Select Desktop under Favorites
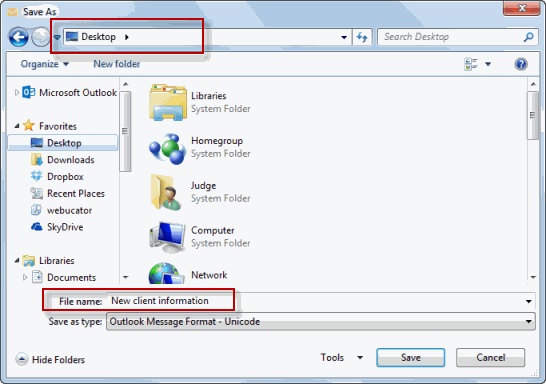 coord(63,143)
